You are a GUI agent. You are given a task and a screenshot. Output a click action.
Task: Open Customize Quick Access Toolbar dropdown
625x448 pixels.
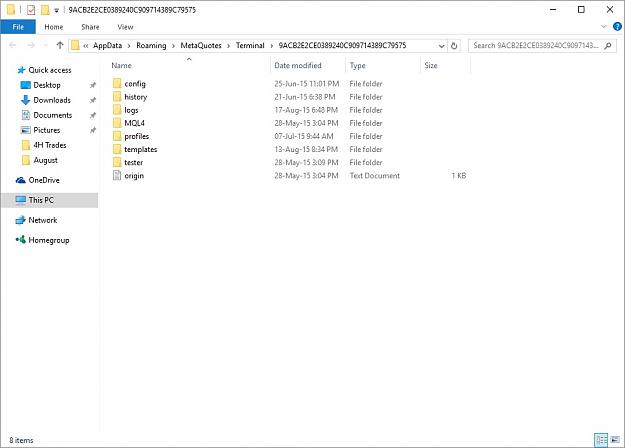coord(57,10)
